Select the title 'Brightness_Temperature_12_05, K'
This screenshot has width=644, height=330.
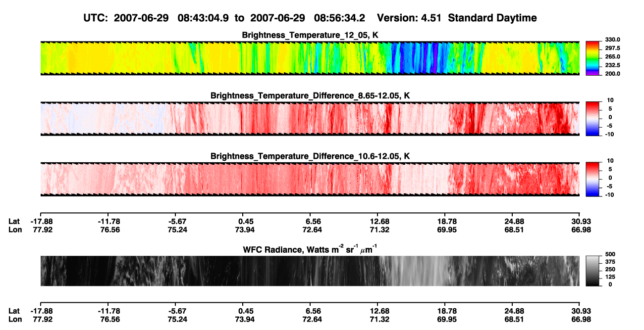pyautogui.click(x=310, y=35)
